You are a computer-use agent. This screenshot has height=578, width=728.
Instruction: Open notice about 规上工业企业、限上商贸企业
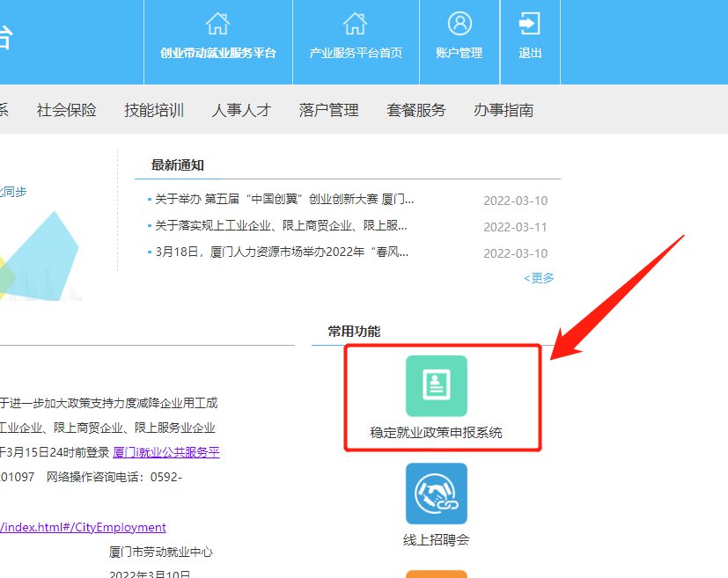[283, 226]
